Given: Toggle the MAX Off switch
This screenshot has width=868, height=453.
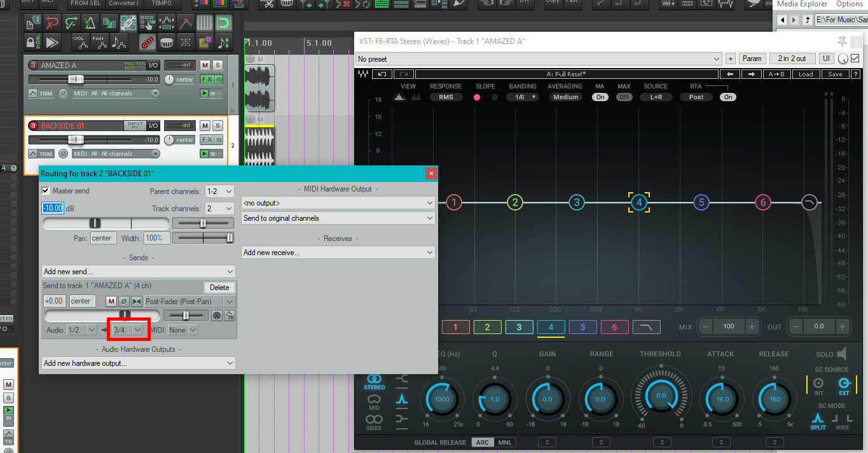Looking at the screenshot, I should [624, 97].
